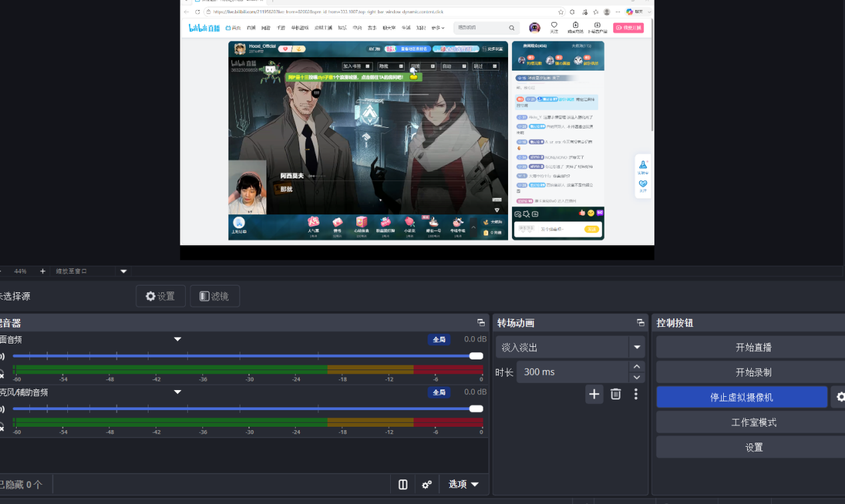The height and width of the screenshot is (504, 845).
Task: Zoom in preview with the plus icon
Action: coord(43,271)
